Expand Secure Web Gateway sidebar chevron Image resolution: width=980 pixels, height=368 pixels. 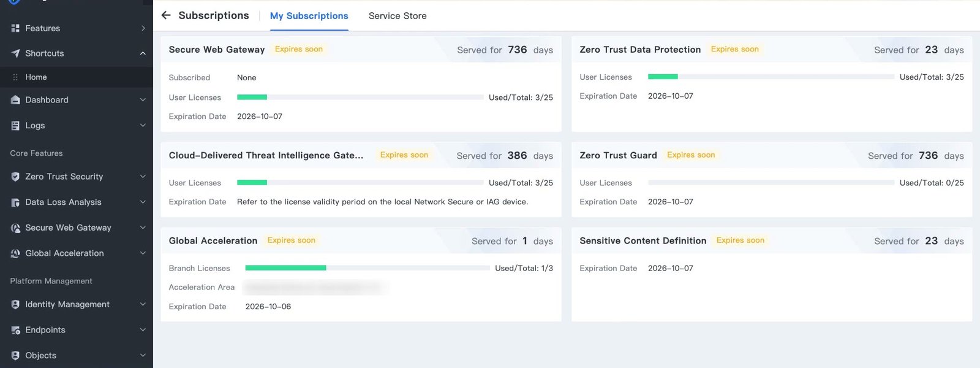click(x=143, y=228)
